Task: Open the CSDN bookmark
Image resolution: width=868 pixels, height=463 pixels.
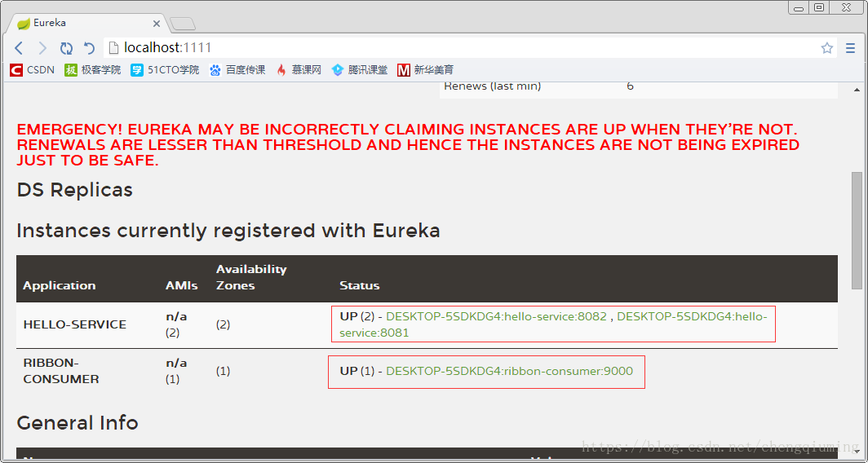Action: [x=32, y=70]
